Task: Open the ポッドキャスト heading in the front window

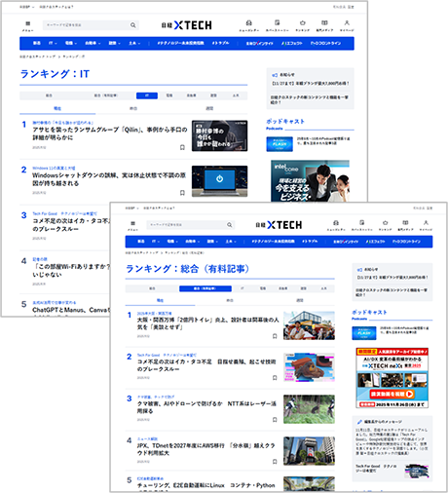Action: [369, 312]
